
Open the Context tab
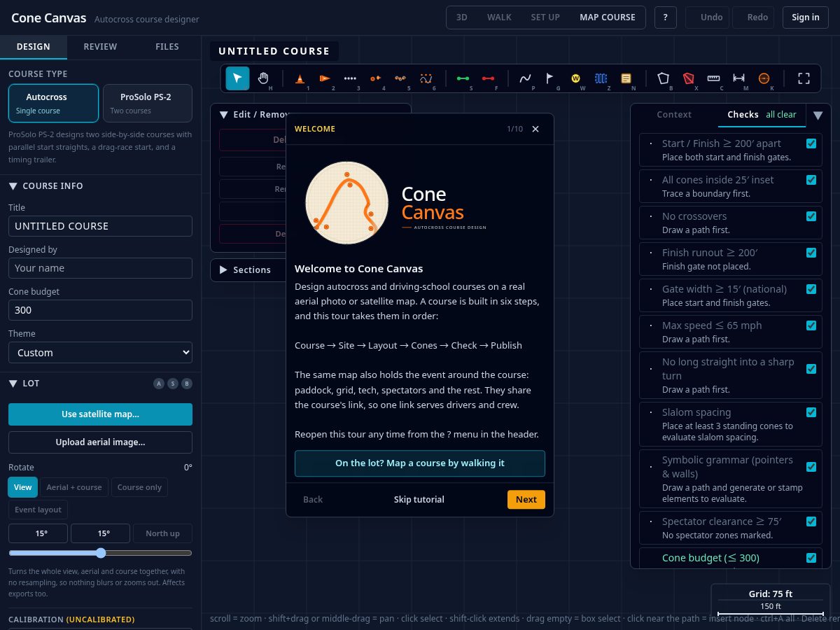[x=675, y=115]
